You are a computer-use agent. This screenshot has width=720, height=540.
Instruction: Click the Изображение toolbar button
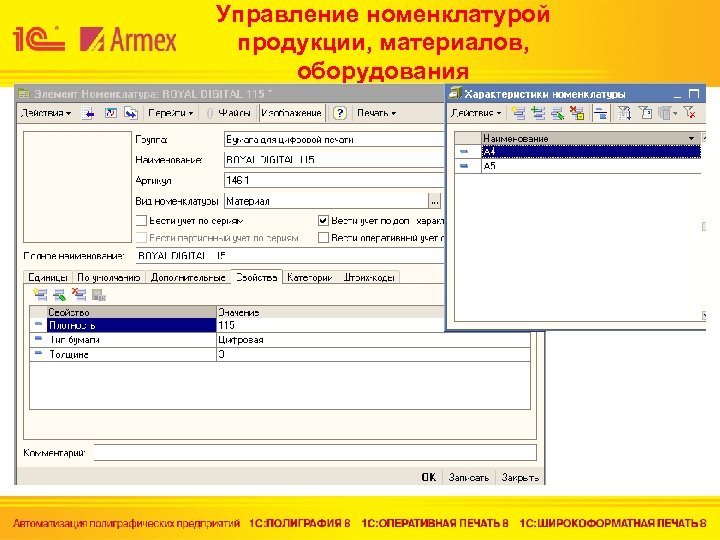tap(291, 113)
